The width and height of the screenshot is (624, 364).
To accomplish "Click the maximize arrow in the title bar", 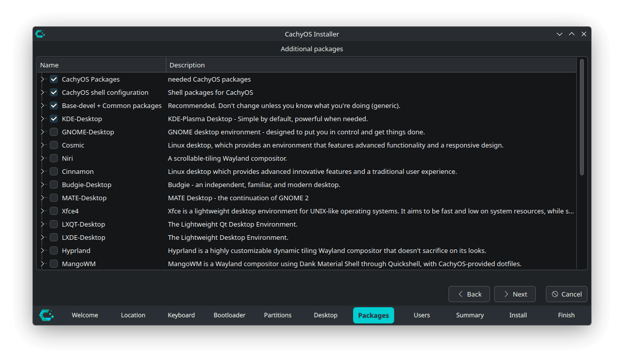I will pos(572,34).
